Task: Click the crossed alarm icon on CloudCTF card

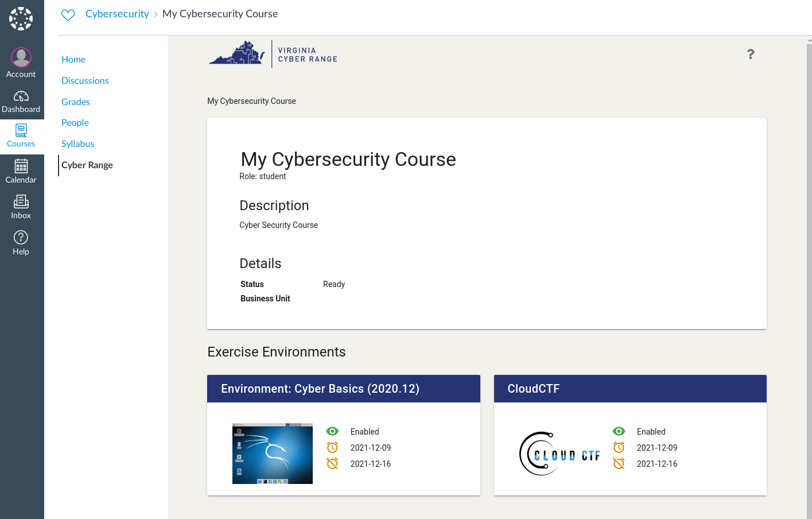Action: [x=619, y=463]
